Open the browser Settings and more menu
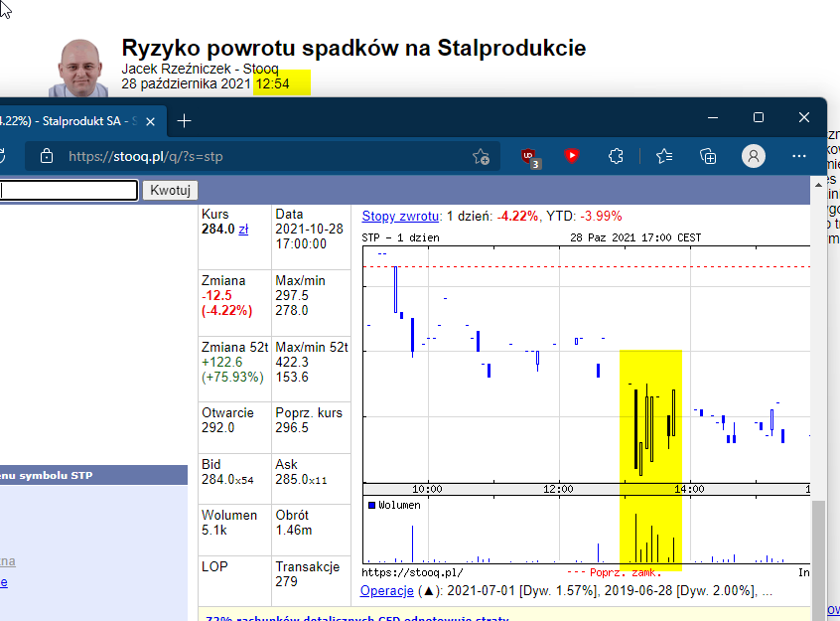 point(798,156)
